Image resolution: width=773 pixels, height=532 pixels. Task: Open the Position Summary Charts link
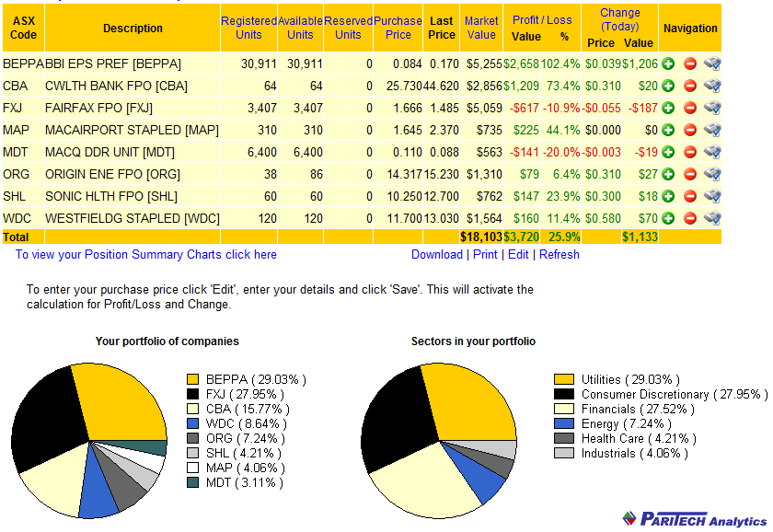click(145, 255)
